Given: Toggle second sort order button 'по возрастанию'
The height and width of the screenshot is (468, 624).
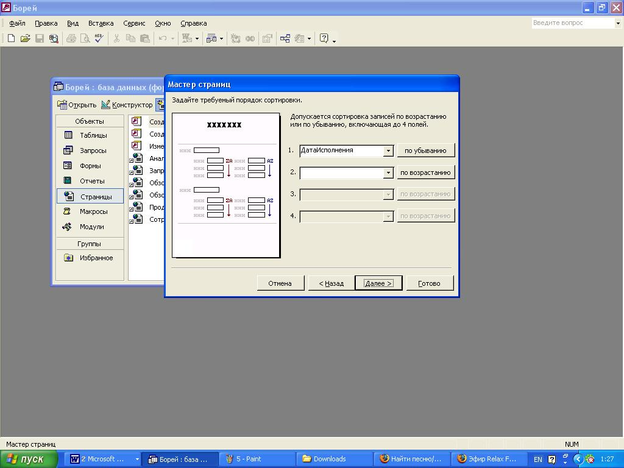Looking at the screenshot, I should pos(426,172).
